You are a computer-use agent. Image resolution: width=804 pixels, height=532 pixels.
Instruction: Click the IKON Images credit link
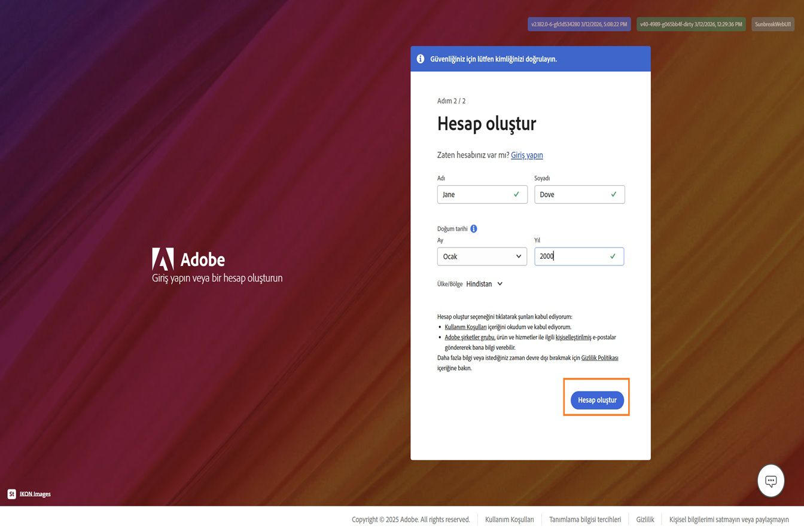click(36, 494)
